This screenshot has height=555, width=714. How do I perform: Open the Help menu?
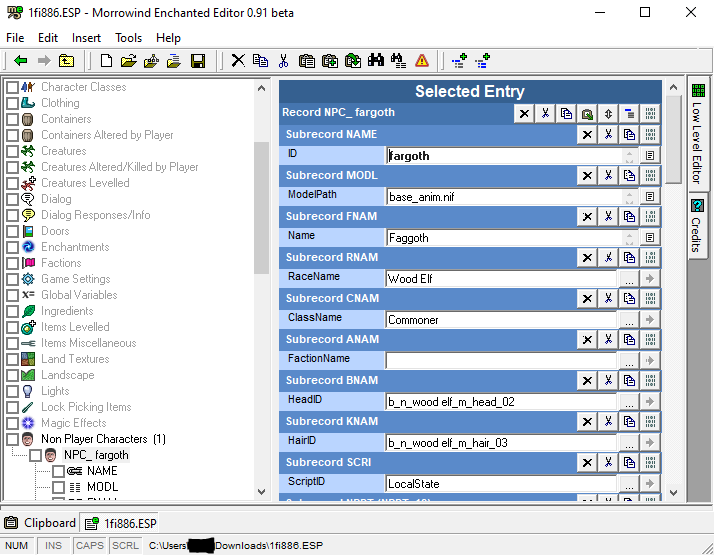pyautogui.click(x=168, y=38)
